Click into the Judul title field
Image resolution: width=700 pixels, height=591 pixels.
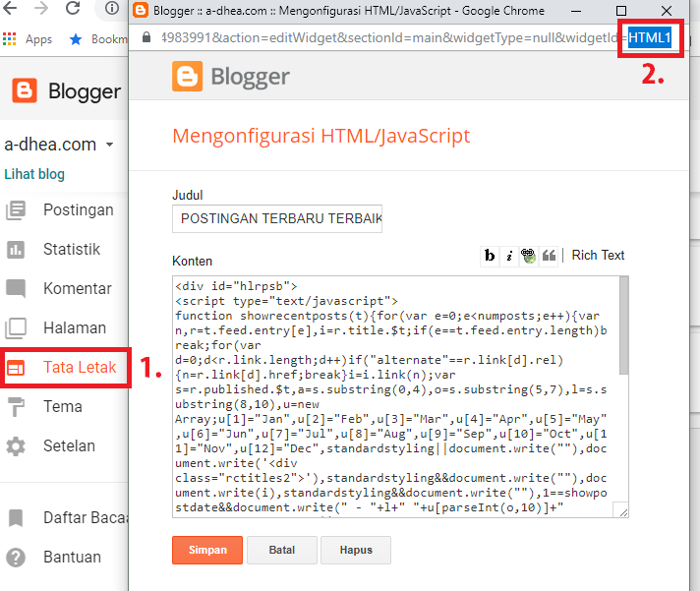coord(277,218)
